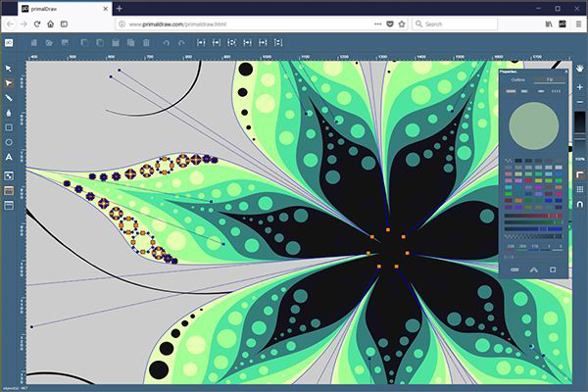
Task: Click the red value field in Properties
Action: click(511, 246)
